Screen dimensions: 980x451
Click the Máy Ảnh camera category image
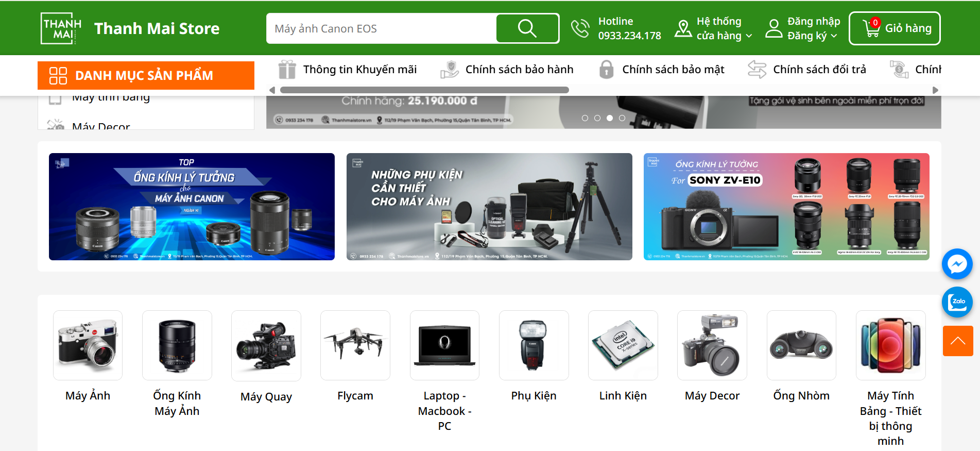[88, 345]
